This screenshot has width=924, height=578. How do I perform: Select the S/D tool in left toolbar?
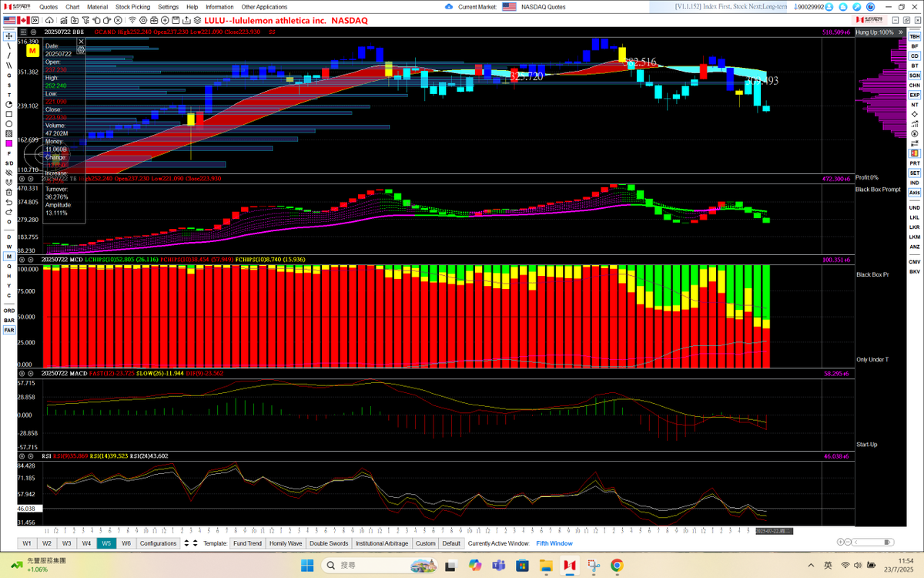[8, 163]
